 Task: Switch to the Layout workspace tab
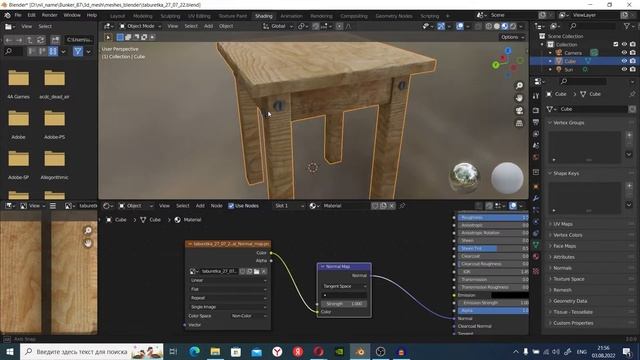[118, 16]
